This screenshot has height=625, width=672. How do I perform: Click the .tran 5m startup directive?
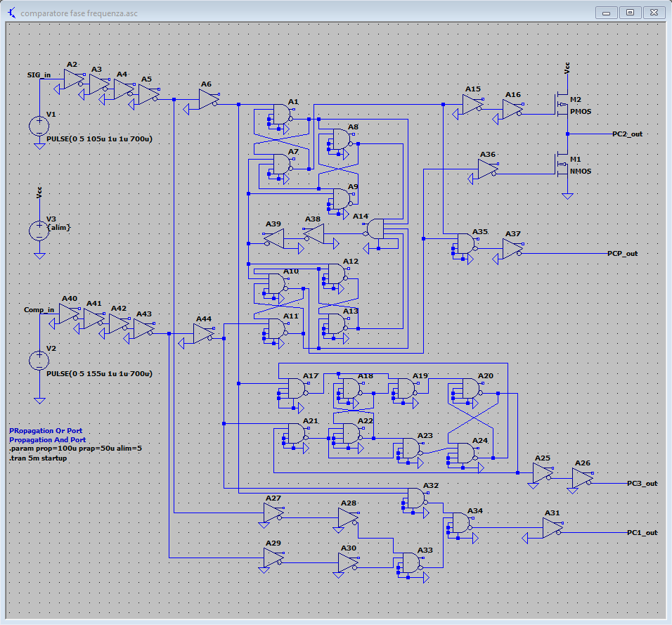39,457
